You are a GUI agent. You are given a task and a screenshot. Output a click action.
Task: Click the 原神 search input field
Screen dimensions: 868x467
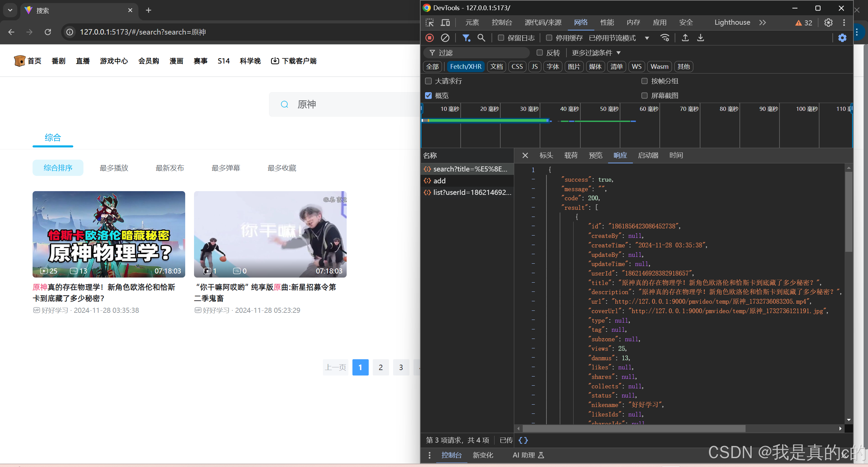coord(339,104)
